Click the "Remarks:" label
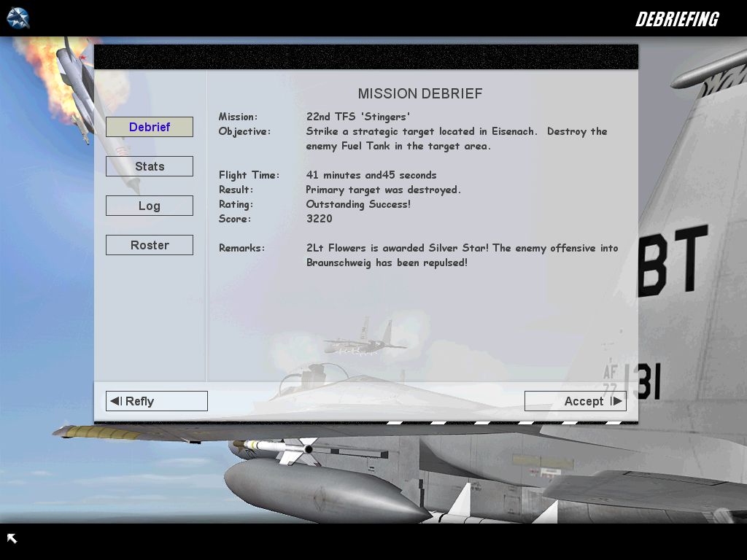 [x=241, y=248]
